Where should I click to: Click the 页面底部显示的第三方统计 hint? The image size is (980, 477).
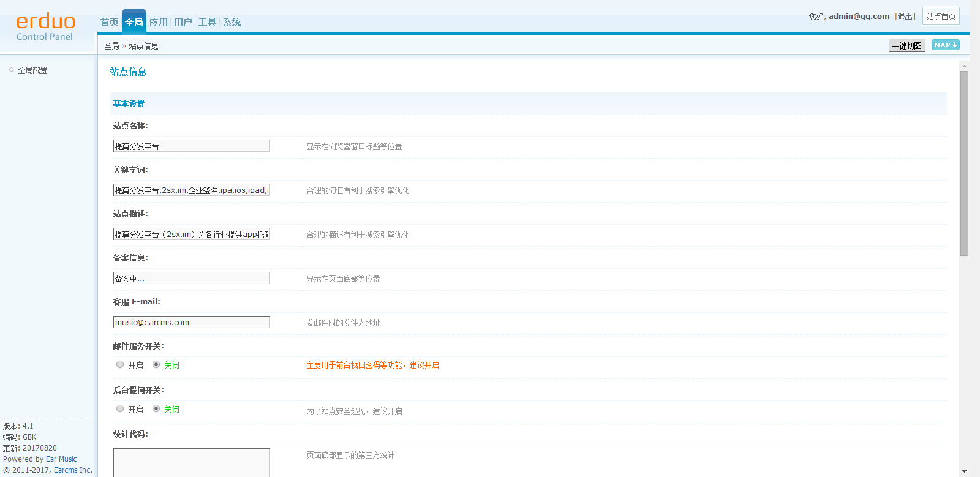pyautogui.click(x=350, y=455)
